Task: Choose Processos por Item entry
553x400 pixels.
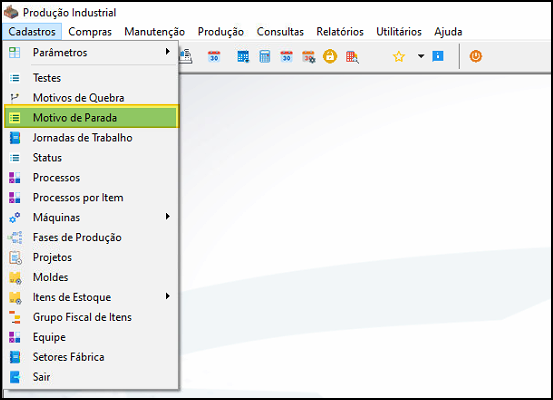Action: pos(91,198)
